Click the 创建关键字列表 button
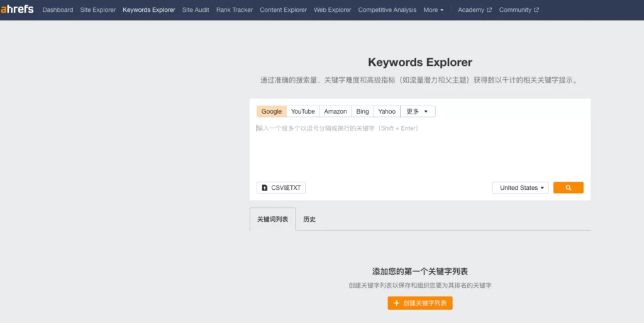 (419, 303)
